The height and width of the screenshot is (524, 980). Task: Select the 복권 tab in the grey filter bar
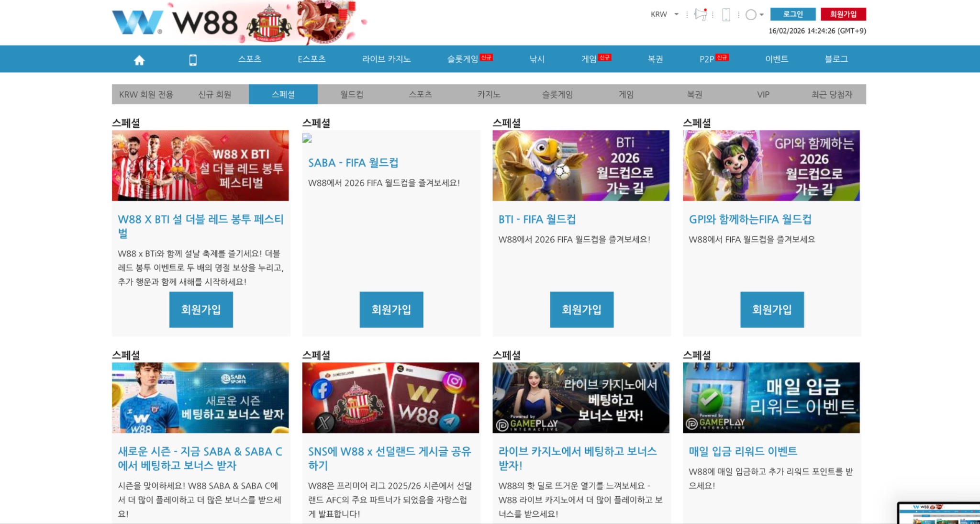point(694,94)
